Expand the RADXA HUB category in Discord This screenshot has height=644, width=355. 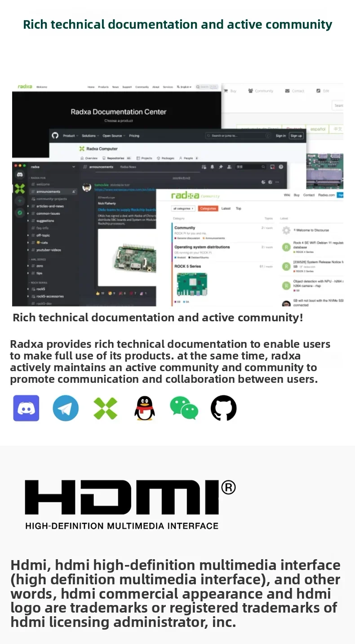coord(38,178)
